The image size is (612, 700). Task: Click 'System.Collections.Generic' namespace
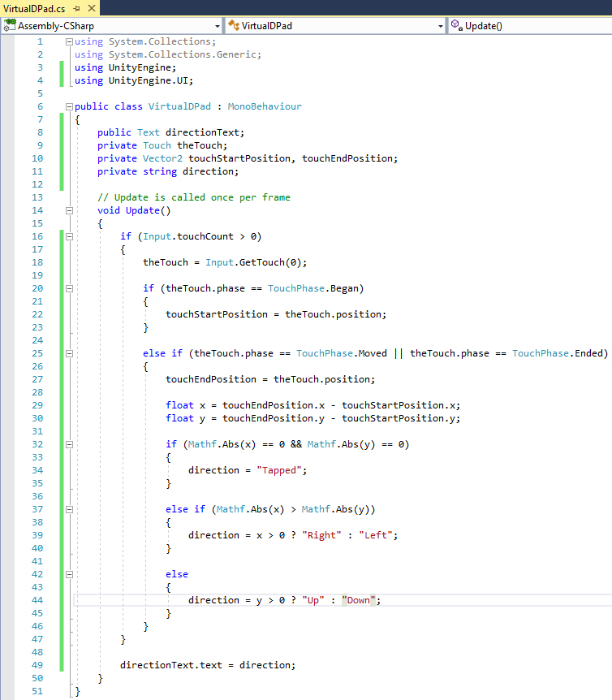tap(183, 54)
